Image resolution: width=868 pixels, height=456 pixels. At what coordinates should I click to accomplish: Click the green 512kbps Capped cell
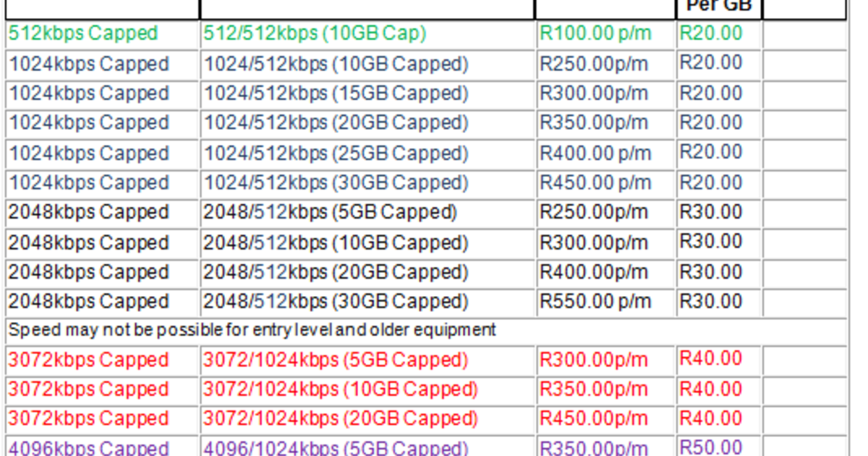point(83,33)
